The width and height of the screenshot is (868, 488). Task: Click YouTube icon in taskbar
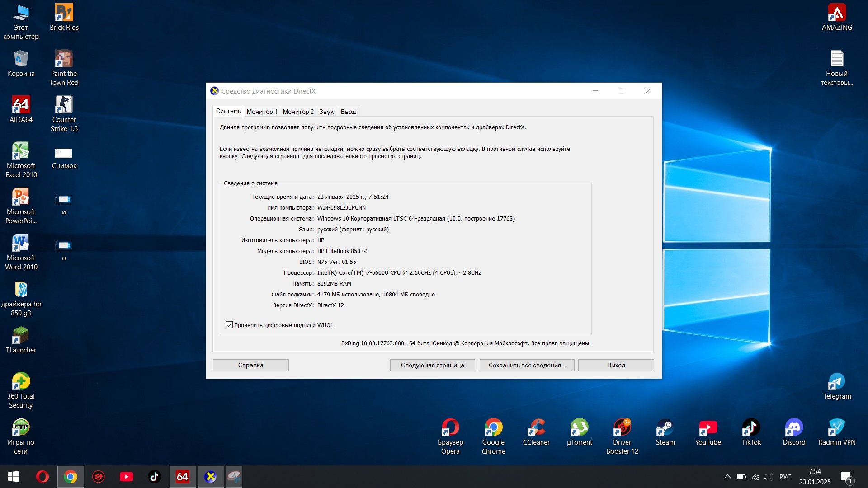[x=127, y=477]
